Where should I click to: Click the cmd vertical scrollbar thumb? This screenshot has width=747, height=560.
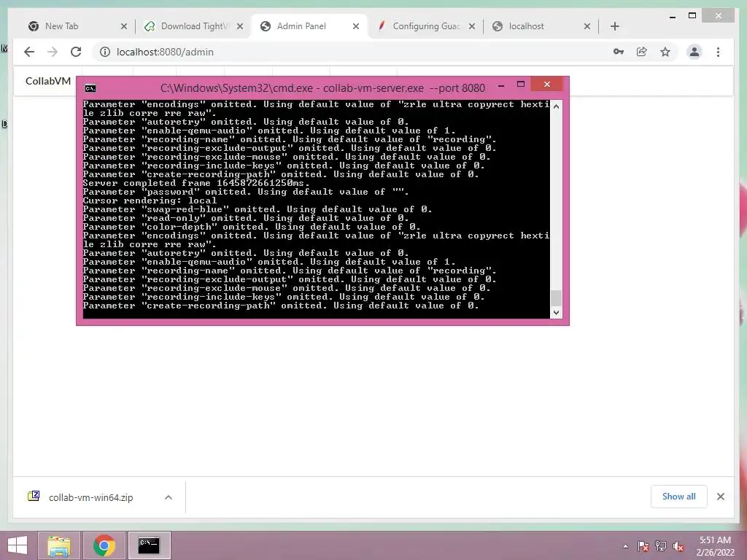click(556, 298)
